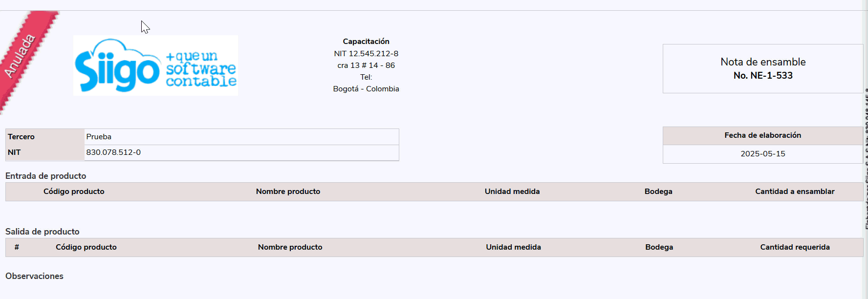Click Unidad medida header under Salida

[x=513, y=247]
